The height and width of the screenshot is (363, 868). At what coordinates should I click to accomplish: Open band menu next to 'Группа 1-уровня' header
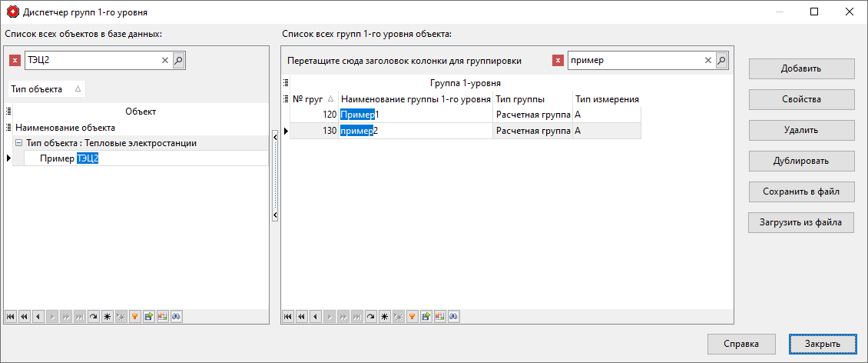pyautogui.click(x=286, y=83)
